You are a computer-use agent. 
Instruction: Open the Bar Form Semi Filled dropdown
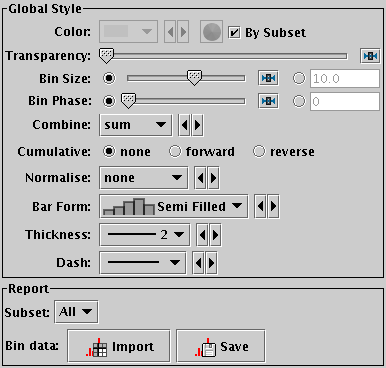point(174,206)
